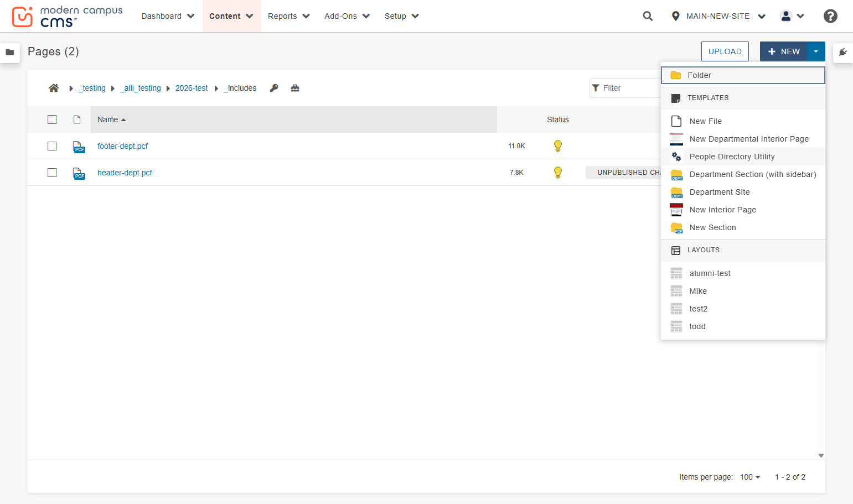Open folder access settings key icon
853x504 pixels.
(274, 88)
